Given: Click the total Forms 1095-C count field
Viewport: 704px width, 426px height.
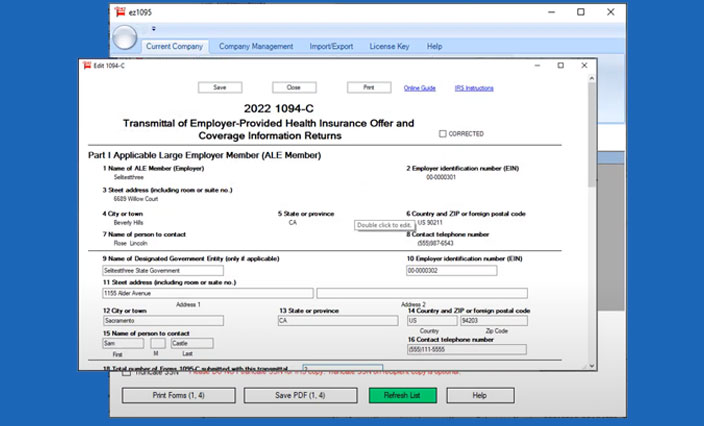Looking at the screenshot, I should 343,368.
